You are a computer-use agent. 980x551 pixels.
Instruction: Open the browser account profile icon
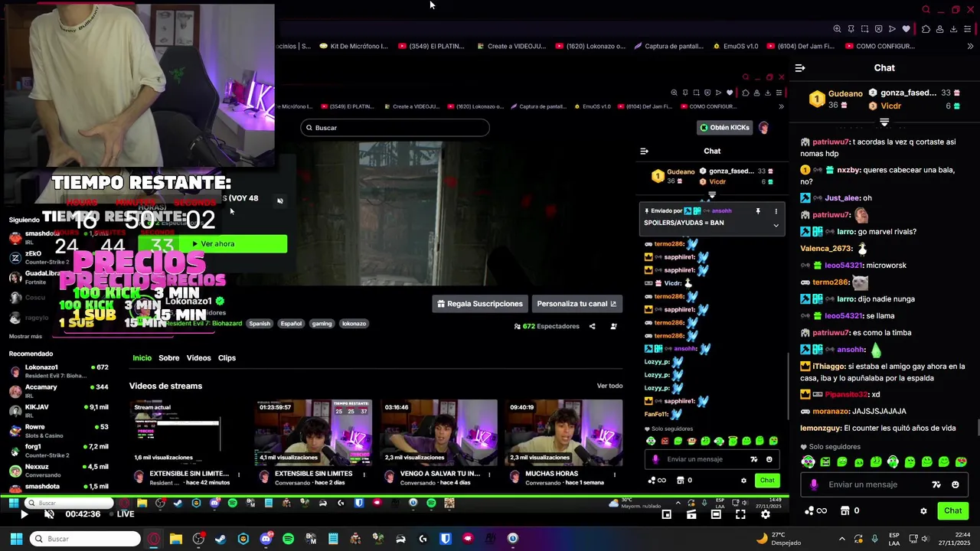pyautogui.click(x=939, y=29)
